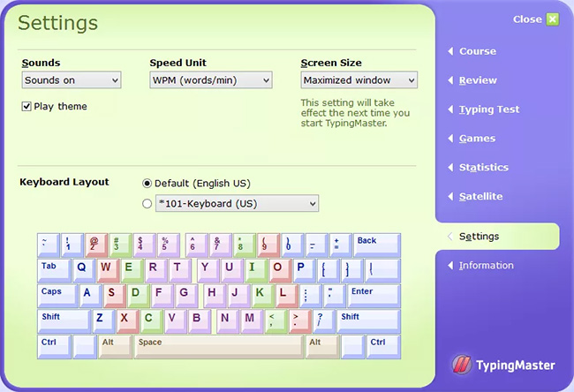Click the A key on keyboard diagram

tap(91, 296)
